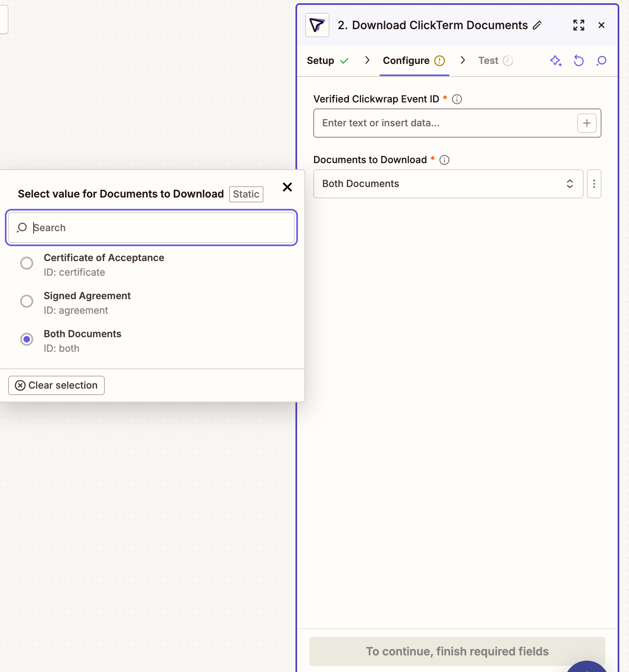Viewport: 629px width, 672px height.
Task: Click the Clear selection button
Action: point(56,385)
